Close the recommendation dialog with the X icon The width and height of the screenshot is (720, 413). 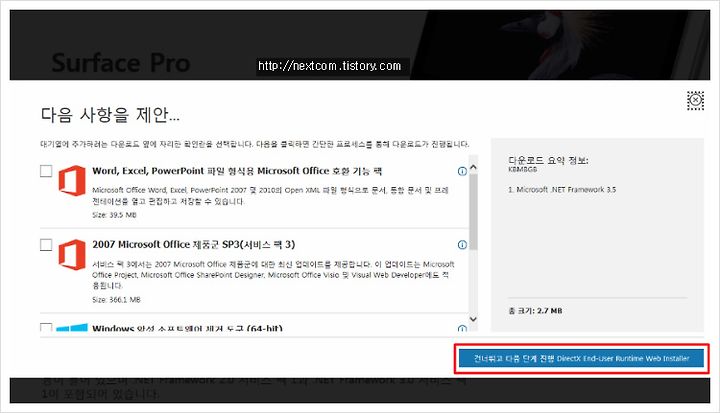click(x=695, y=100)
